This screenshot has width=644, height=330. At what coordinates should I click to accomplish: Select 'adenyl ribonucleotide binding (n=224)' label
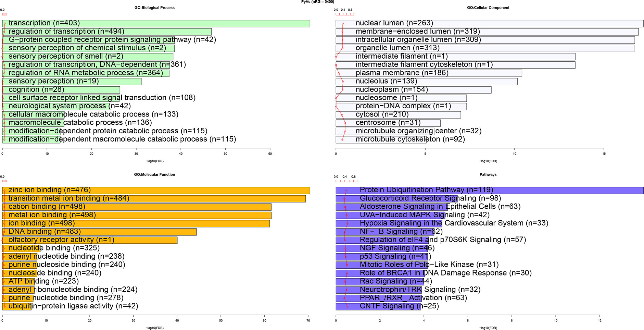click(x=73, y=290)
